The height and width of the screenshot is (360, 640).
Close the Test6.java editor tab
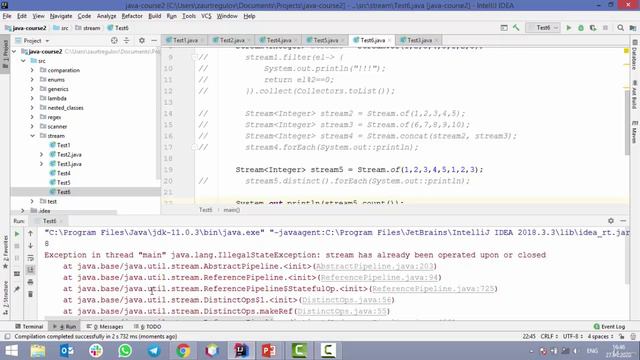389,40
